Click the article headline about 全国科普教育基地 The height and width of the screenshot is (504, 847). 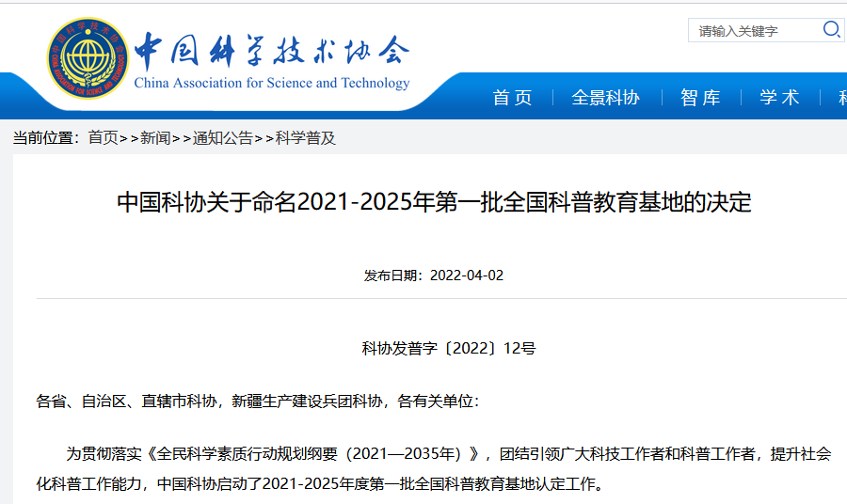click(434, 203)
